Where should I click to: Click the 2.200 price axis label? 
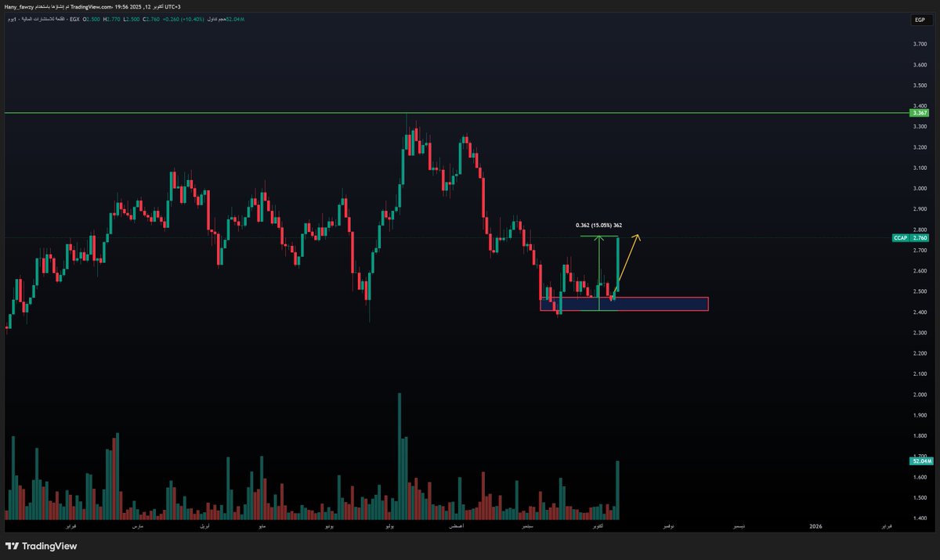coord(920,353)
